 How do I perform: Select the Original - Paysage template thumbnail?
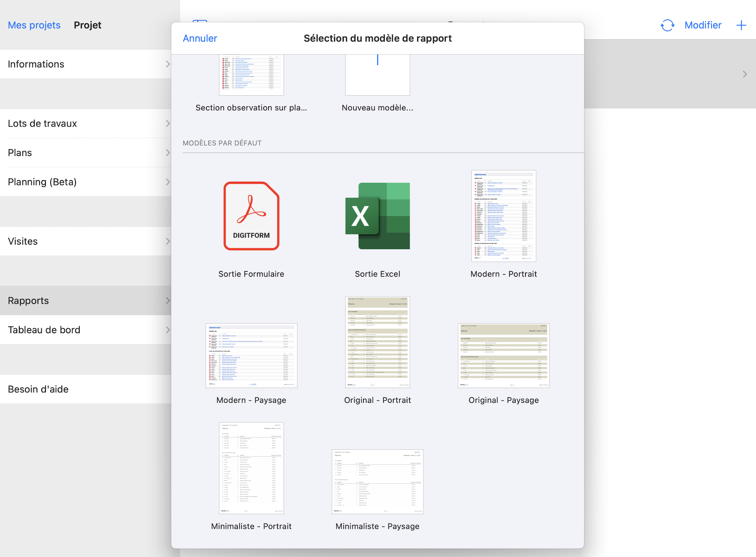click(x=504, y=356)
